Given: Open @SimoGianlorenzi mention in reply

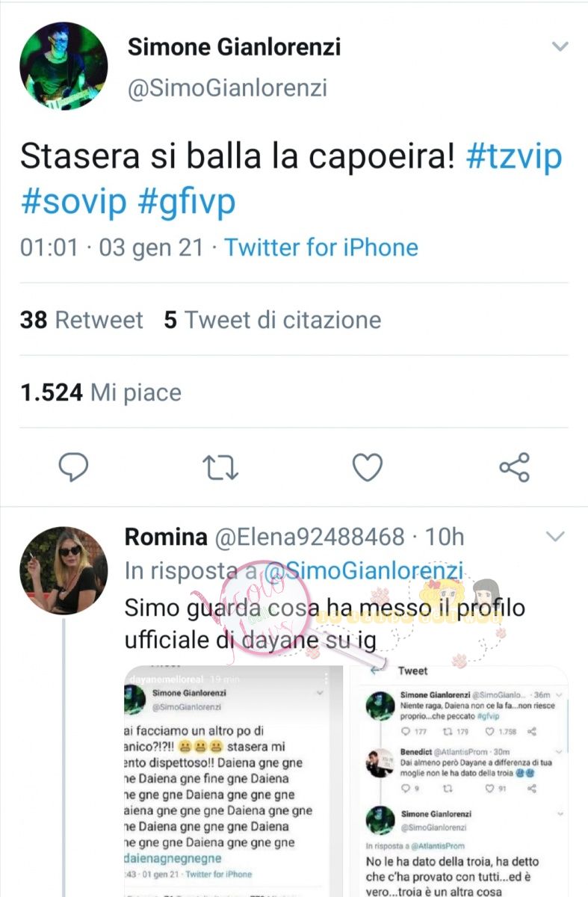Looking at the screenshot, I should [364, 570].
